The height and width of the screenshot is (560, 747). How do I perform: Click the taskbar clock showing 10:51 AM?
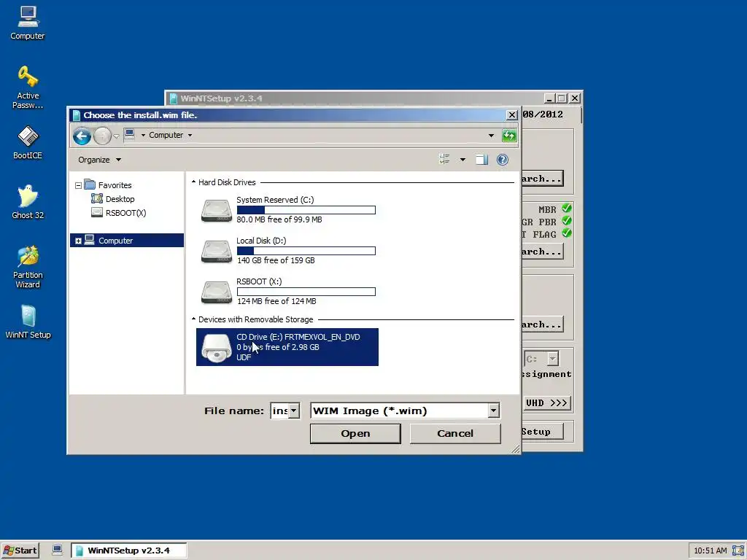pyautogui.click(x=711, y=551)
